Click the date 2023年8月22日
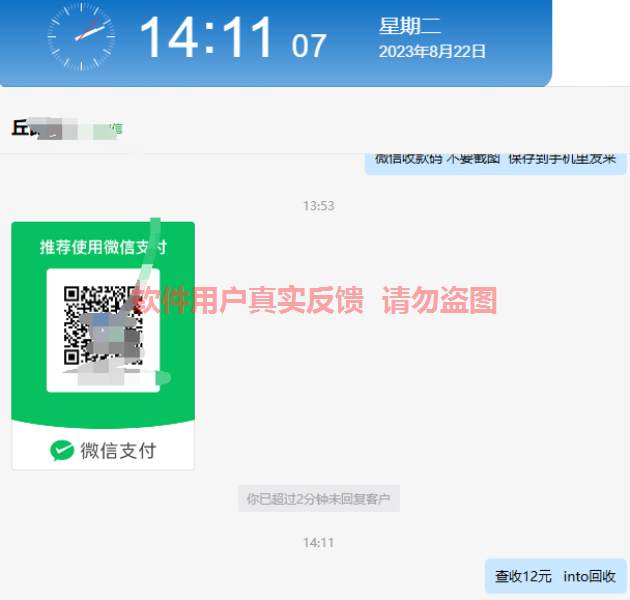This screenshot has height=600, width=630. click(432, 51)
